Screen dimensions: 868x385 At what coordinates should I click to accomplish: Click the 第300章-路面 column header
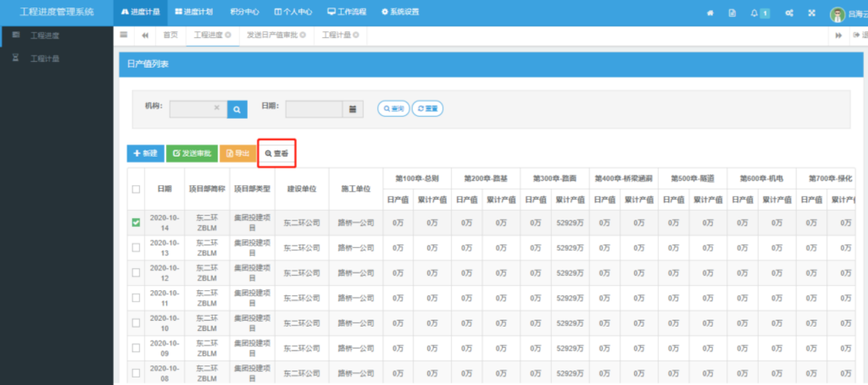click(555, 178)
